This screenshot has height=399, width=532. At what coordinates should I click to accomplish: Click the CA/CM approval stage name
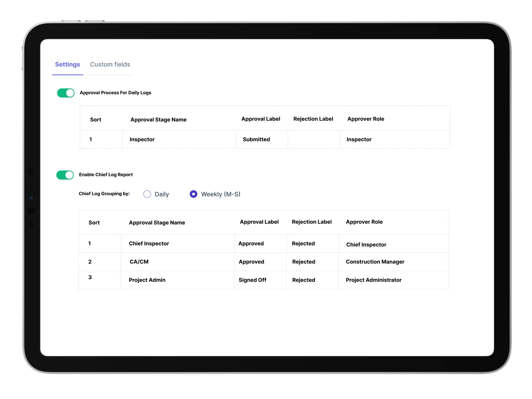pos(139,261)
